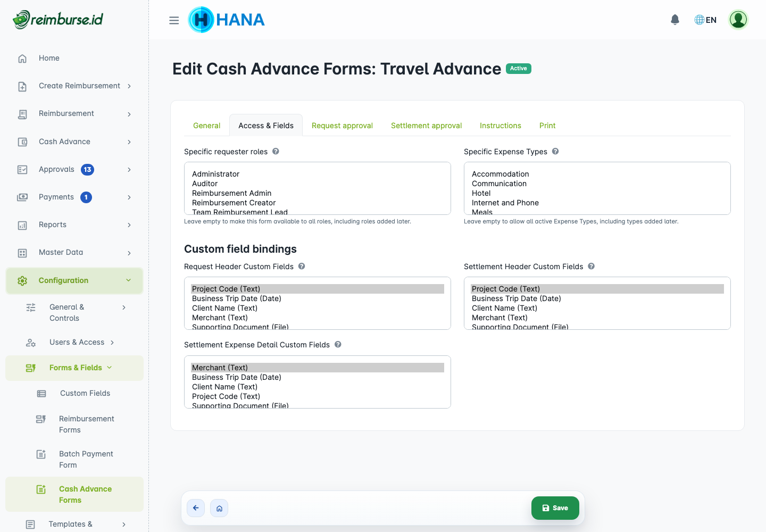Viewport: 766px width, 532px height.
Task: Open the Print tab
Action: [547, 126]
